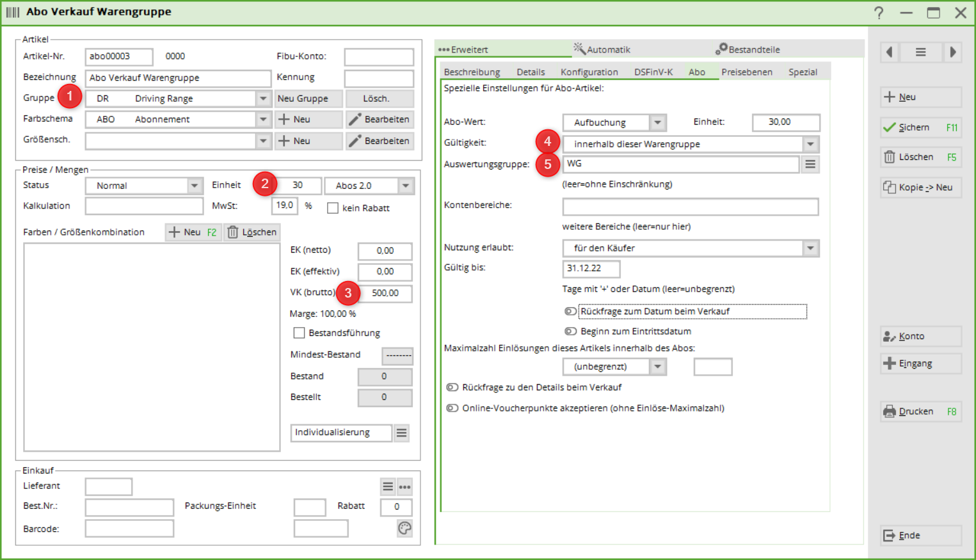This screenshot has height=560, width=976.
Task: Open the Farbschema Abonnement color scheme selector
Action: 263,120
